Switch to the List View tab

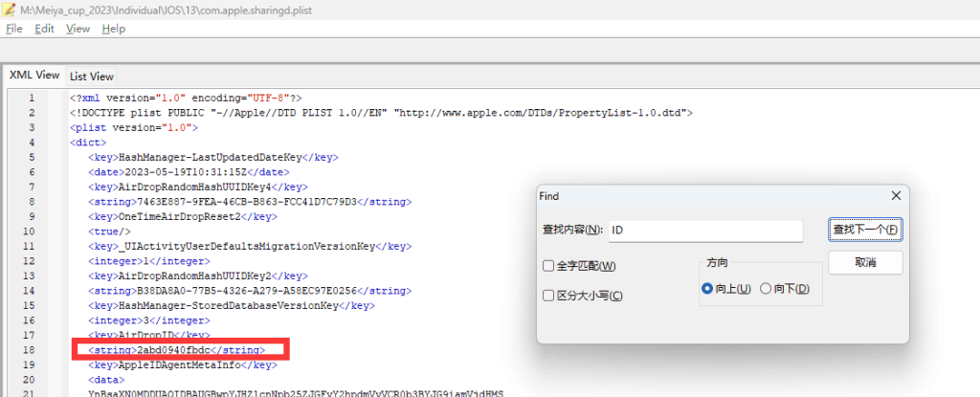point(91,76)
